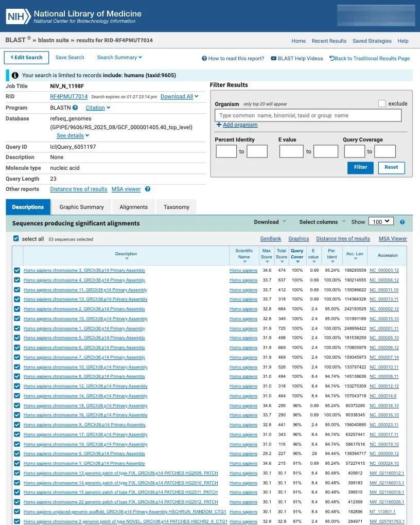Screen dimensions: 420x525
Task: Uncheck chromosome 11 result row
Action: click(17, 290)
